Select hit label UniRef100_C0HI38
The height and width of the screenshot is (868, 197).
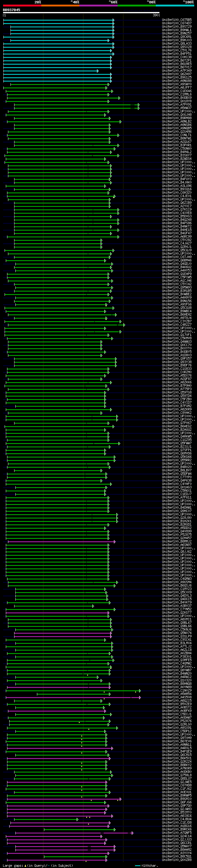(177, 57)
